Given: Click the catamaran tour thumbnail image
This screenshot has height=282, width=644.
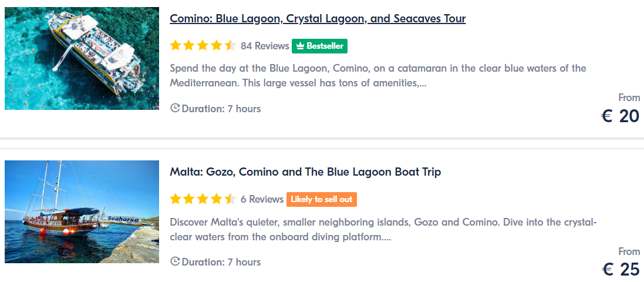Looking at the screenshot, I should pyautogui.click(x=82, y=58).
